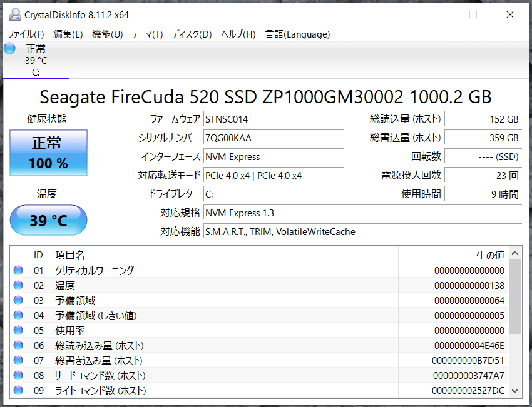Viewport: 532px width, 407px height.
Task: Select the C: drive tab at top
Action: tap(36, 61)
